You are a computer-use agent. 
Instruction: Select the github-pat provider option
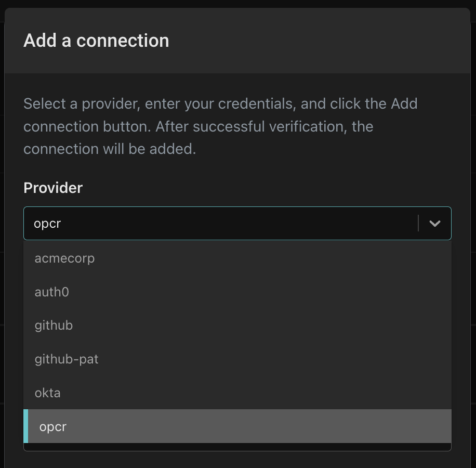click(67, 359)
